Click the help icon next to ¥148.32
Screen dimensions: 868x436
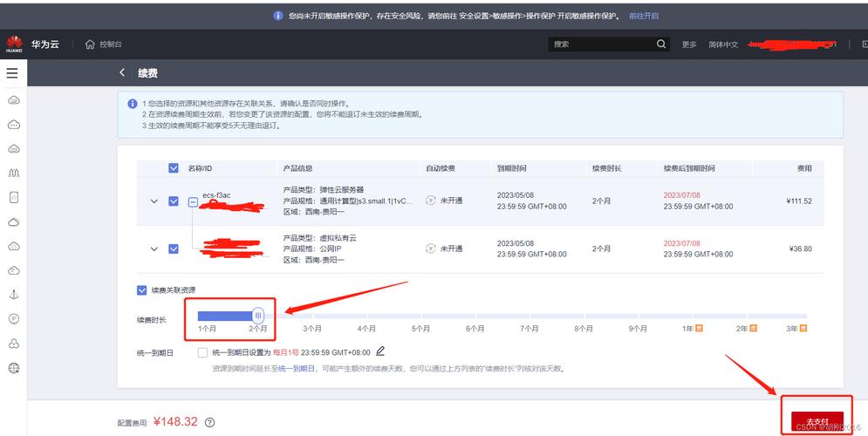[x=209, y=423]
